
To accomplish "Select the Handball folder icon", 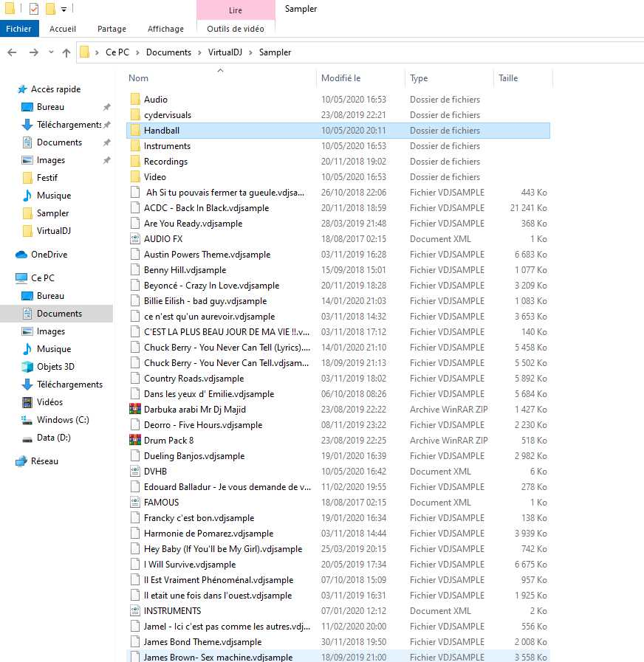I will 134,131.
